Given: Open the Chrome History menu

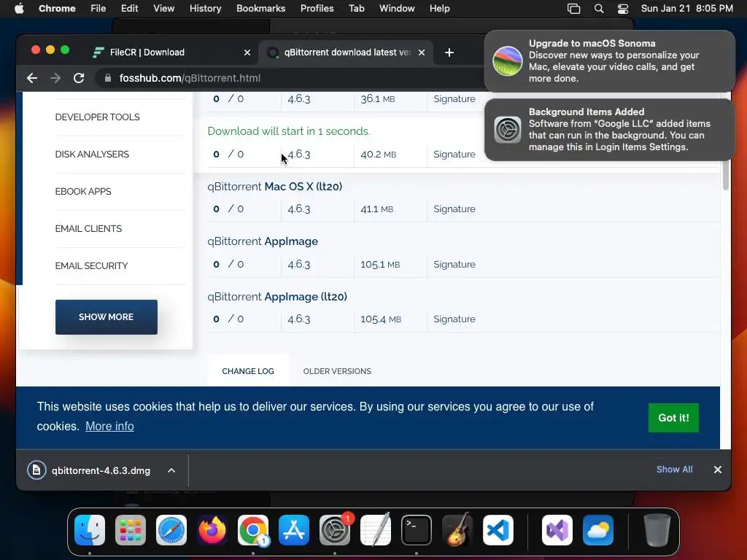Looking at the screenshot, I should [x=205, y=9].
